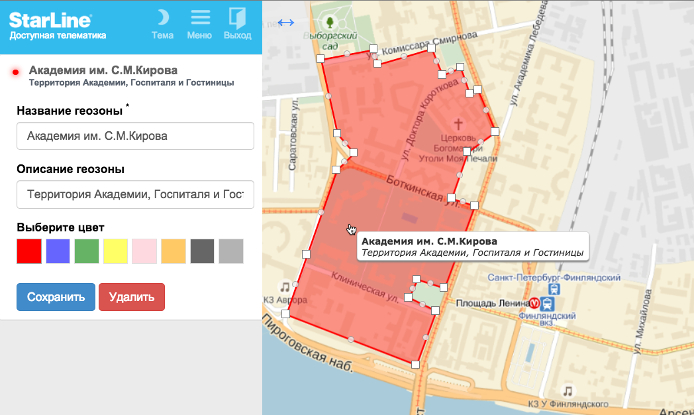Click the geozone vertex near Пироговская наб.

[285, 314]
